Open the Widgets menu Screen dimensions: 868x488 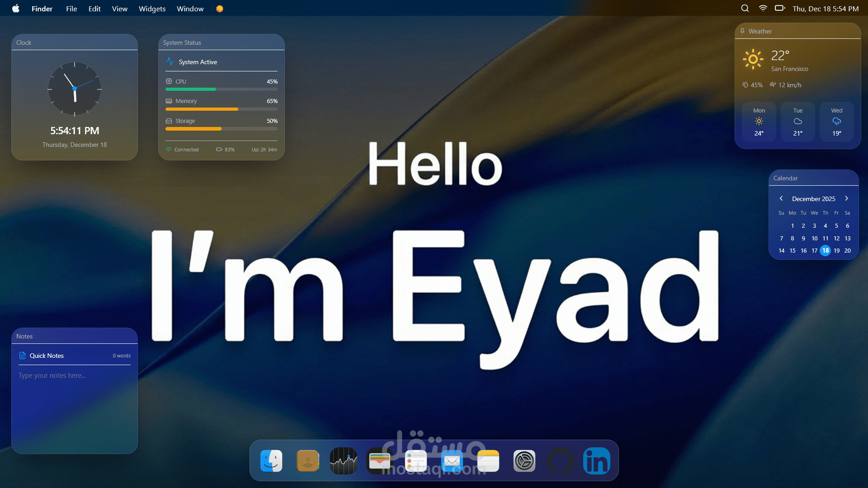coord(152,9)
